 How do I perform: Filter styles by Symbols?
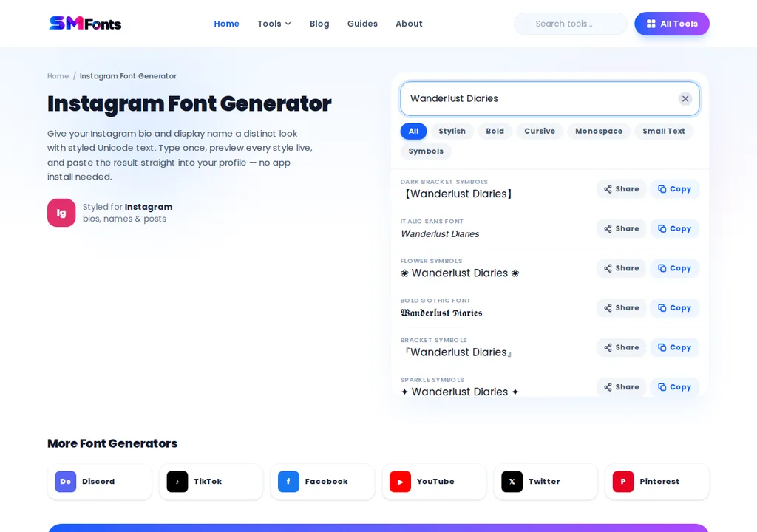pos(426,151)
